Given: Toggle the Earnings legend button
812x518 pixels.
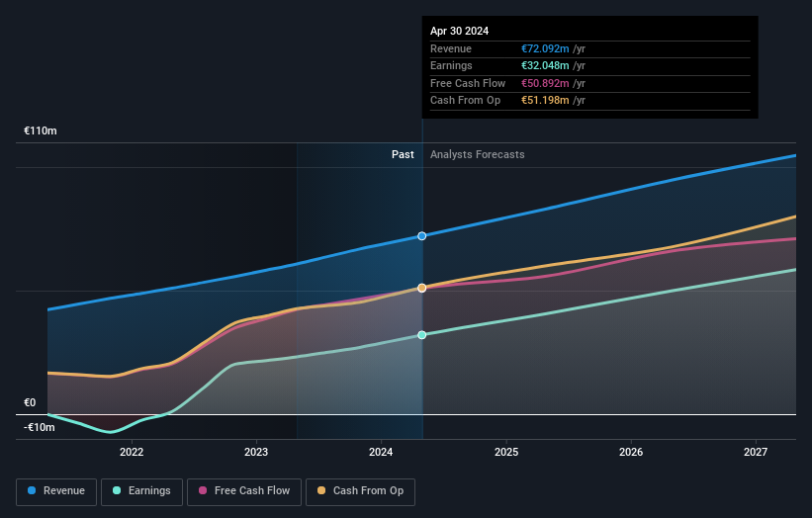Looking at the screenshot, I should tap(141, 491).
